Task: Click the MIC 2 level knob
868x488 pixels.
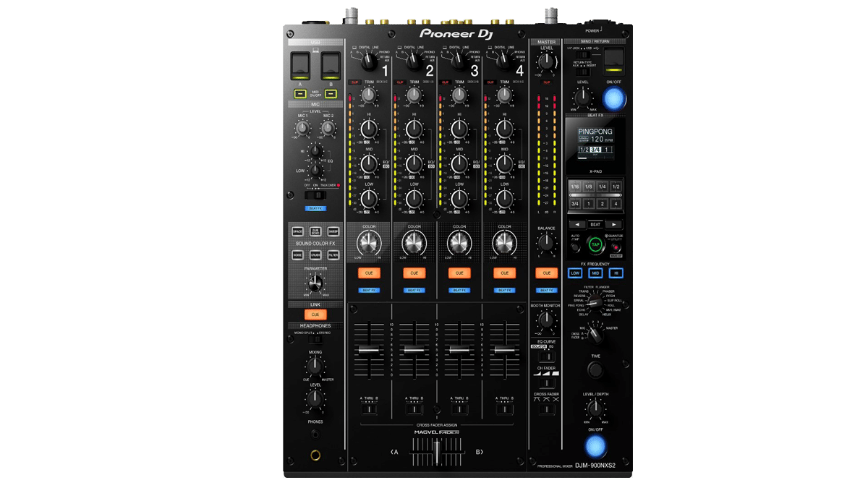Action: (328, 129)
